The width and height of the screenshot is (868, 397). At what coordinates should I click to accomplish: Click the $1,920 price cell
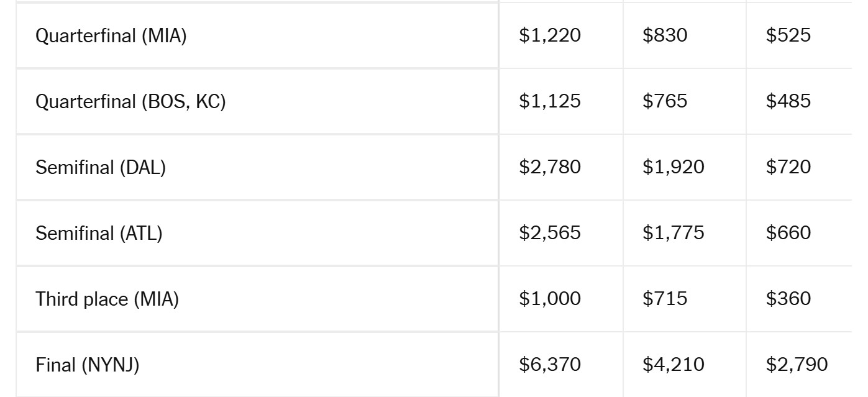[674, 167]
